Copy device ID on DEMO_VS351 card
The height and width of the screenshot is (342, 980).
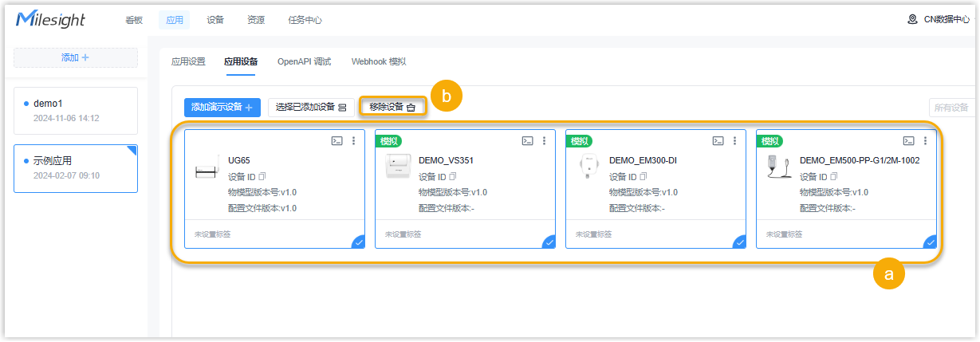pyautogui.click(x=452, y=176)
